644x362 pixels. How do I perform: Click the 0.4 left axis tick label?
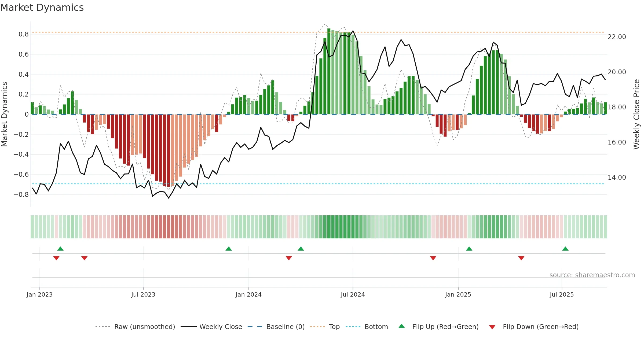tap(24, 75)
